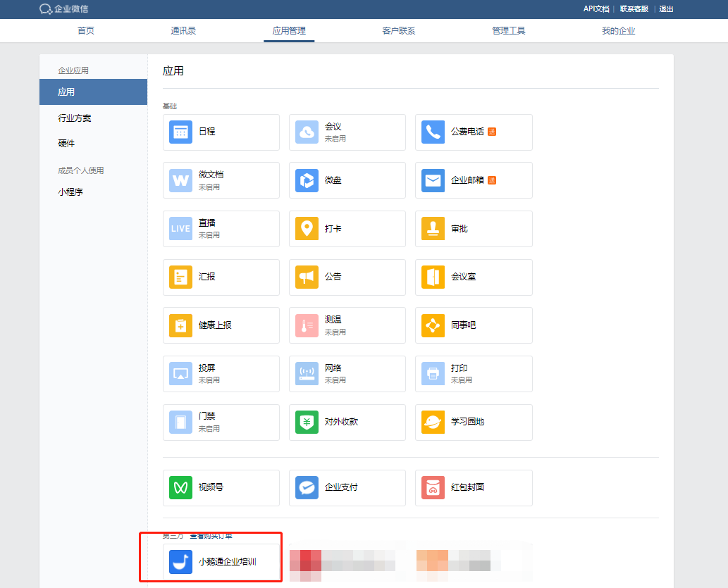Open the 门禁 door access icon
This screenshot has width=728, height=588.
(180, 422)
